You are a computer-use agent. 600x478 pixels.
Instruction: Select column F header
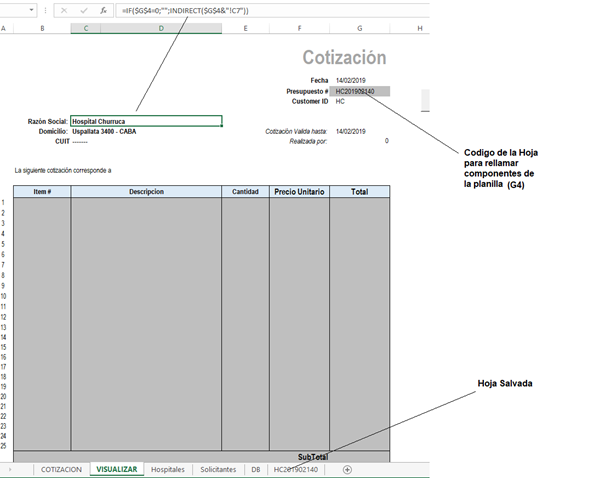pyautogui.click(x=299, y=28)
